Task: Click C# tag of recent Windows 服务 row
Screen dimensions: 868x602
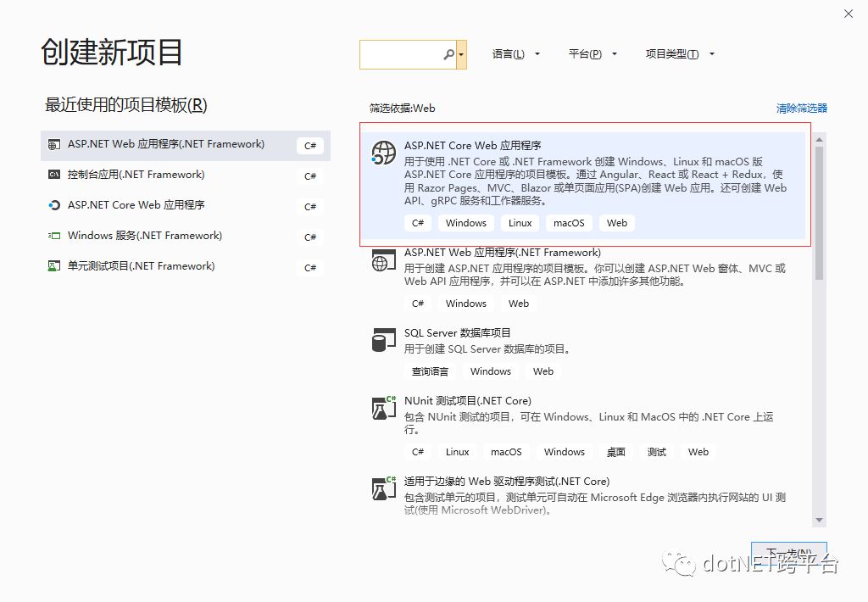Action: pos(310,237)
